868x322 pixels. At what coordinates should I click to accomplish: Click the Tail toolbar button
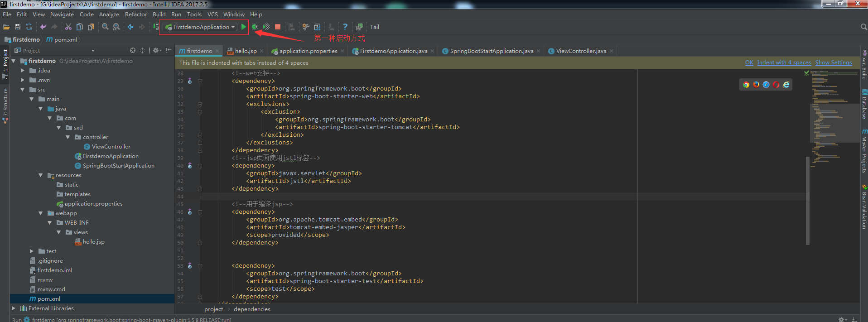point(374,27)
